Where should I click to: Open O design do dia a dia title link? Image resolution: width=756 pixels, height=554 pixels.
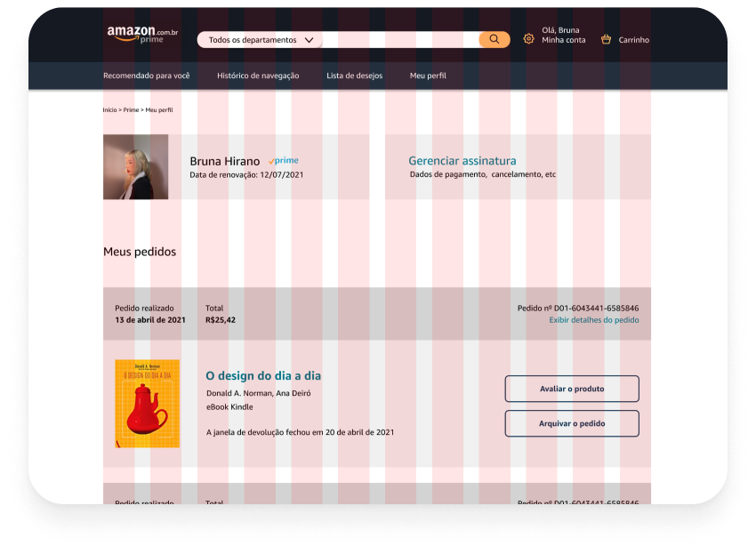[x=263, y=375]
